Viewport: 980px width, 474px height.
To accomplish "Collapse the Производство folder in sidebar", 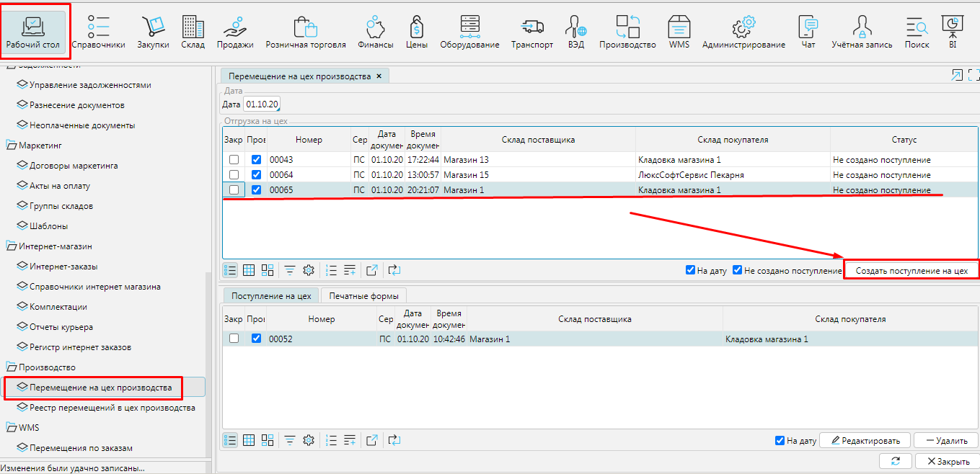I will pyautogui.click(x=12, y=367).
